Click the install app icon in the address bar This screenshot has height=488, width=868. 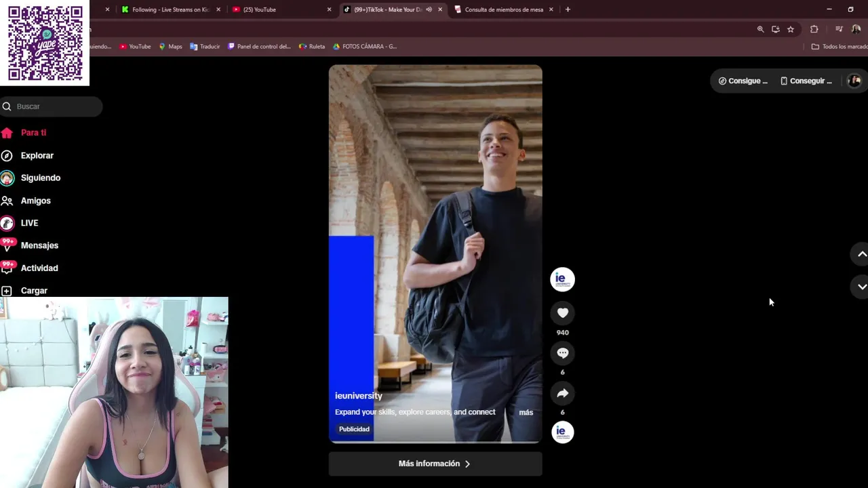pyautogui.click(x=775, y=29)
